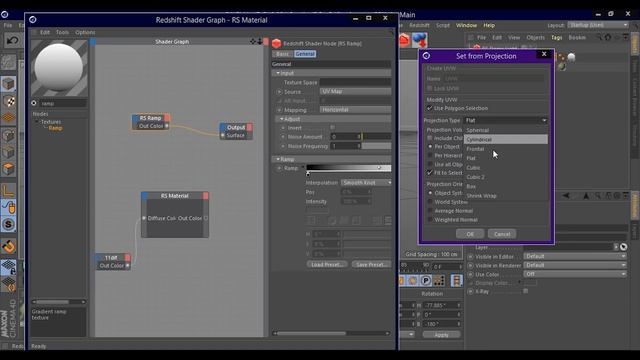The image size is (640, 360).
Task: Click the Apply button under Rotation
Action: tap(441, 335)
